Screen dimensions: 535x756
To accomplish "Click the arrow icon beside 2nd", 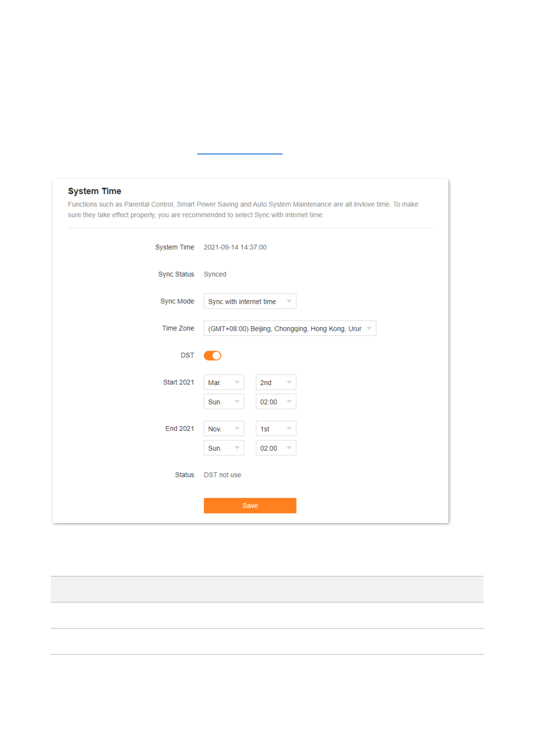I will pyautogui.click(x=289, y=382).
